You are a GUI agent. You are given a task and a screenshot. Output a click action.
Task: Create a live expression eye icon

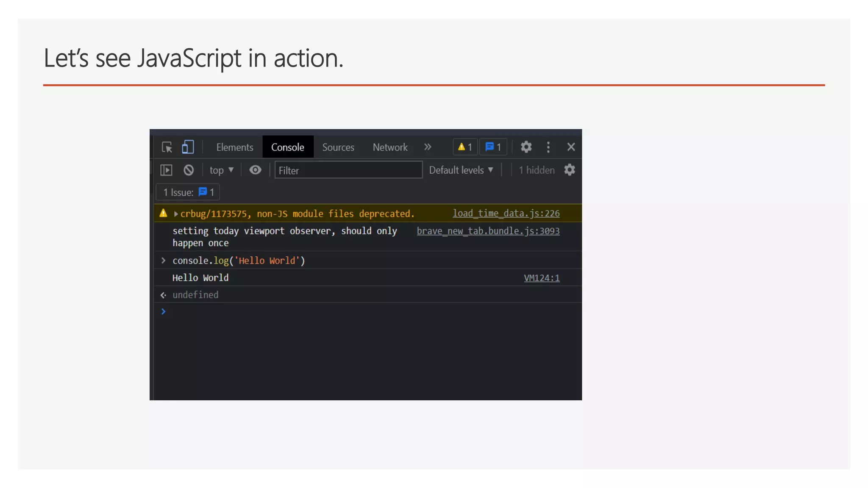point(255,170)
